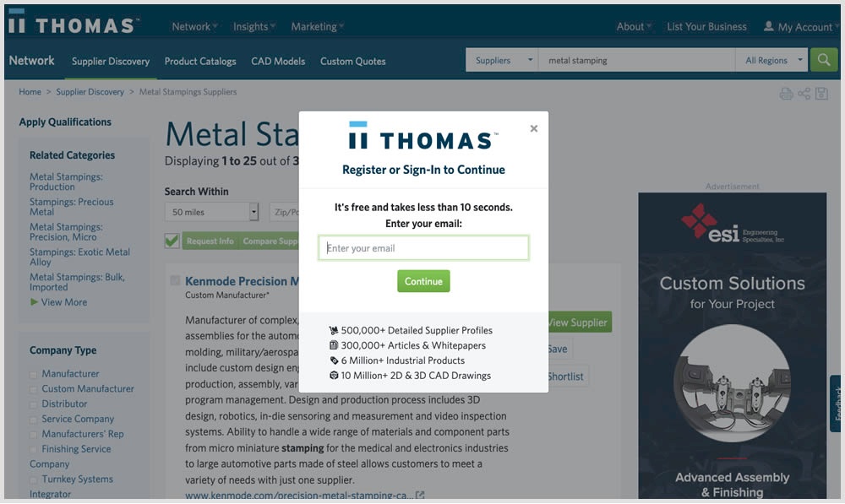
Task: Click the print page icon
Action: click(786, 94)
